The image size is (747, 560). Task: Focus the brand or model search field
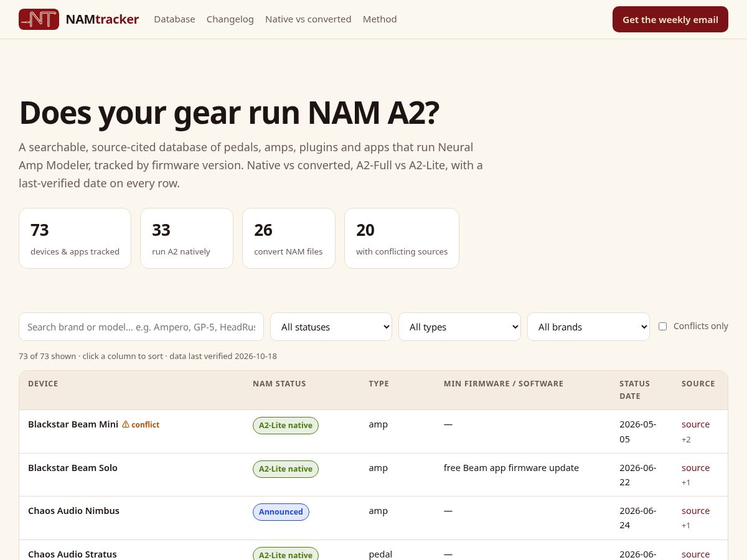coord(141,327)
